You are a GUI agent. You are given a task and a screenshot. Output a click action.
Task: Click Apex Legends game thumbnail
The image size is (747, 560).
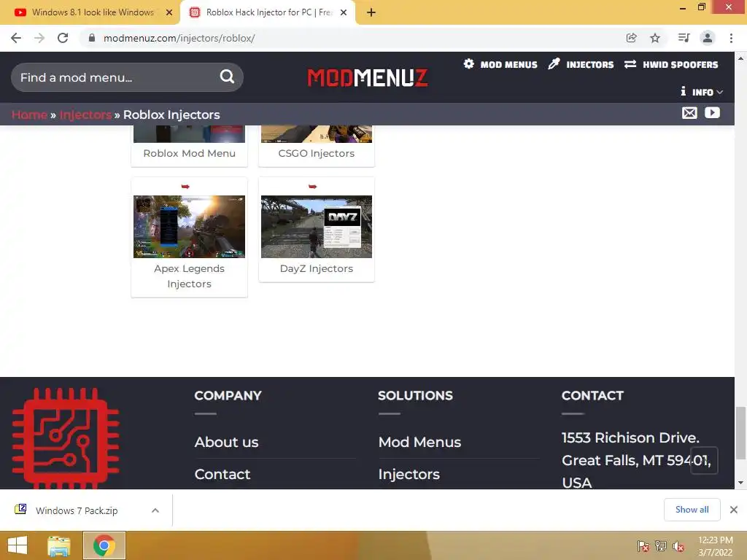[x=189, y=227]
